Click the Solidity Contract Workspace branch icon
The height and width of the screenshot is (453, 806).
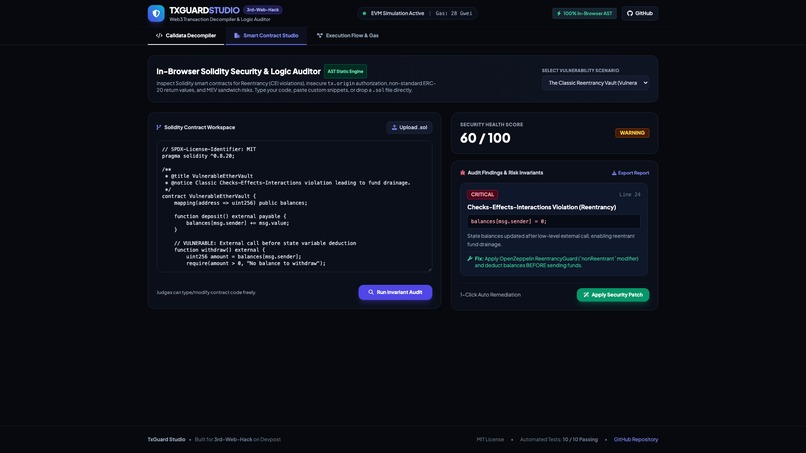click(x=159, y=128)
